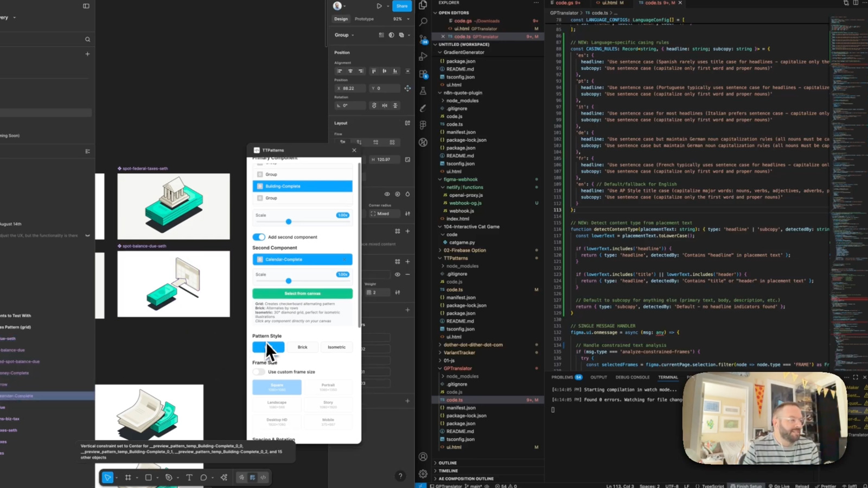Image resolution: width=868 pixels, height=488 pixels.
Task: Select the Move tool in Figma toolbar
Action: point(107,477)
